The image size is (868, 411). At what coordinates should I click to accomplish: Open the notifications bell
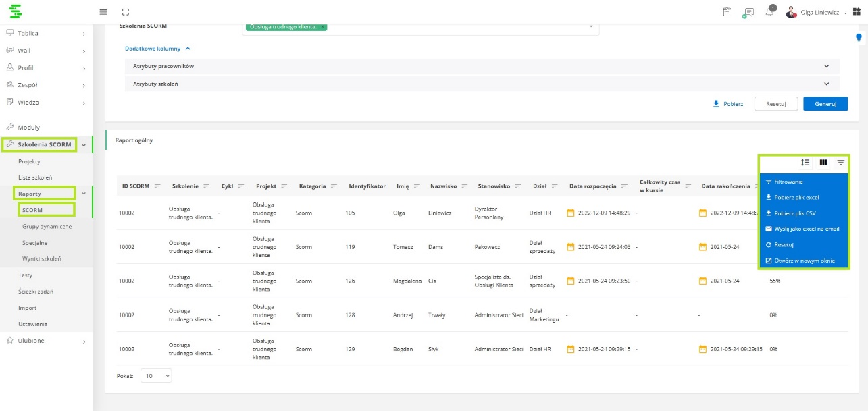pyautogui.click(x=769, y=11)
